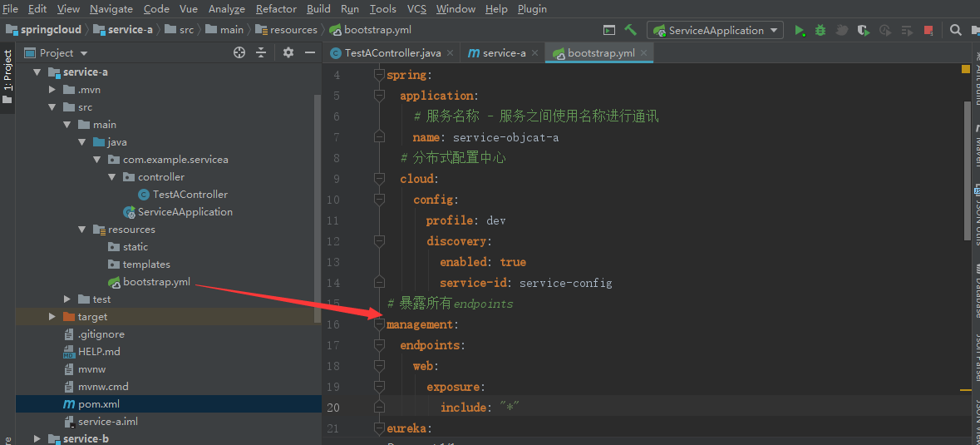Start debugging with the green bug icon
This screenshot has height=445, width=980.
pyautogui.click(x=820, y=30)
